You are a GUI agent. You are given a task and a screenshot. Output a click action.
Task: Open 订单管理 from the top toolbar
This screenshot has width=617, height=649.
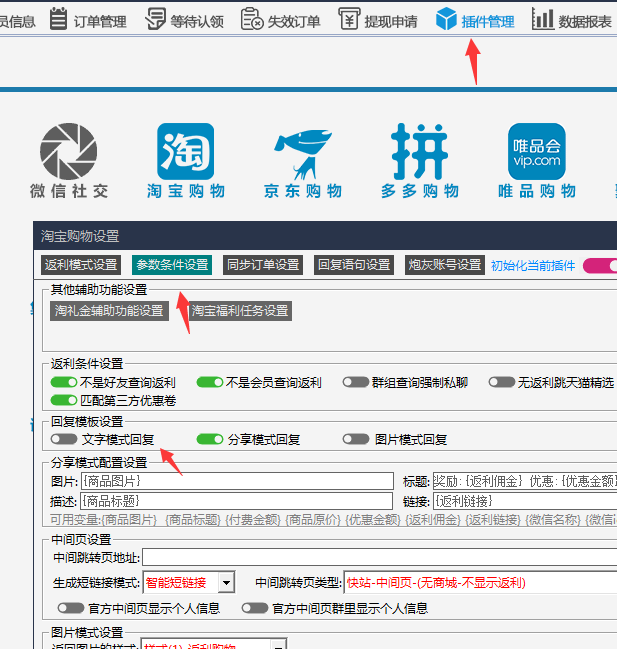pos(88,20)
